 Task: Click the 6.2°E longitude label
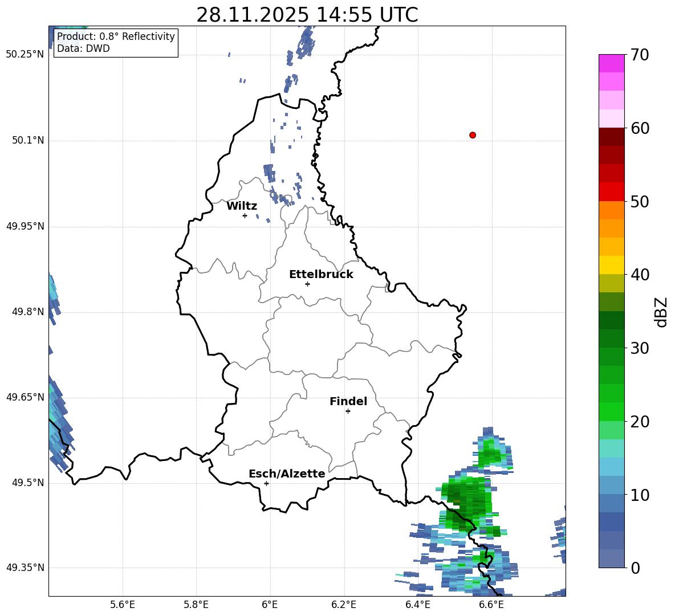click(344, 605)
